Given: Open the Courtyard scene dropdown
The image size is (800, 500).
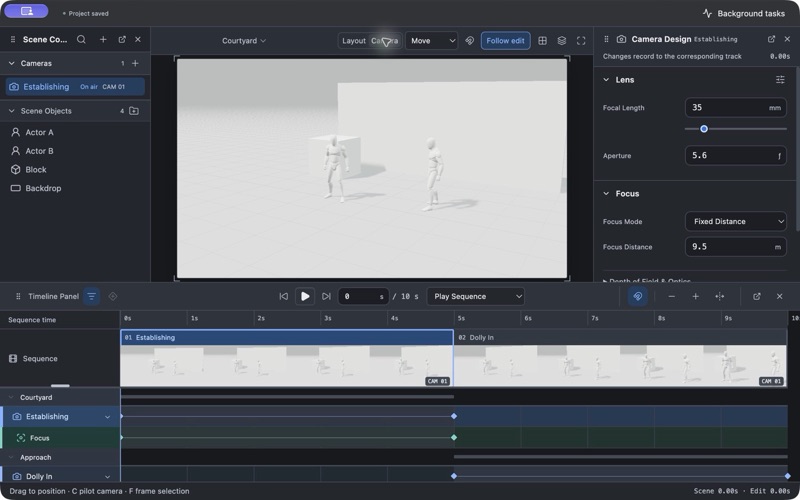Looking at the screenshot, I should click(x=244, y=41).
